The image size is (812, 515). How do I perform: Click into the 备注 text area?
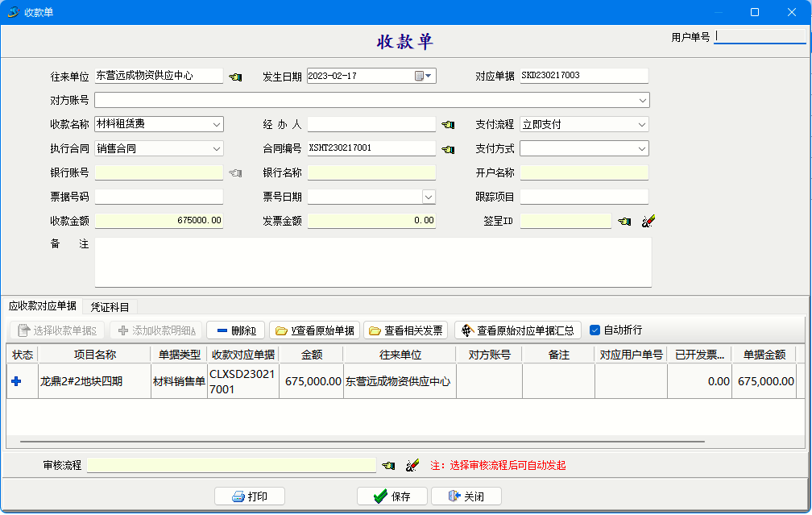(372, 262)
